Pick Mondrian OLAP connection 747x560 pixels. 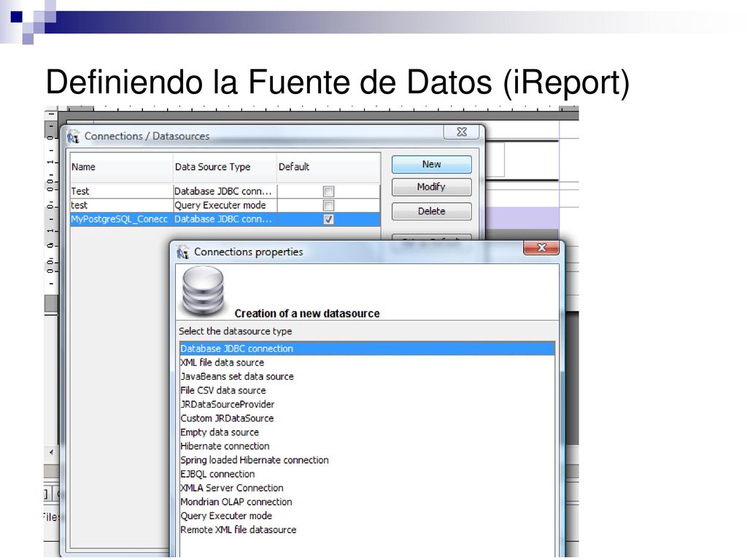[x=368, y=502]
